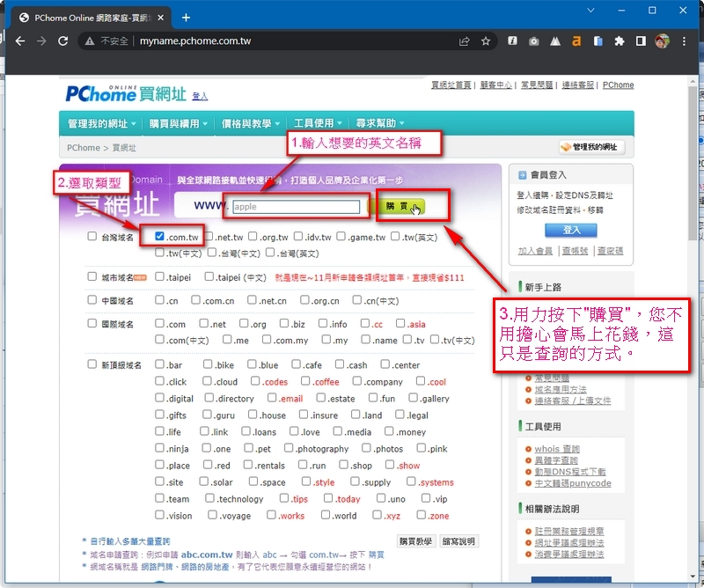Open the Extensions puzzle piece menu
This screenshot has width=704, height=588.
tap(619, 41)
